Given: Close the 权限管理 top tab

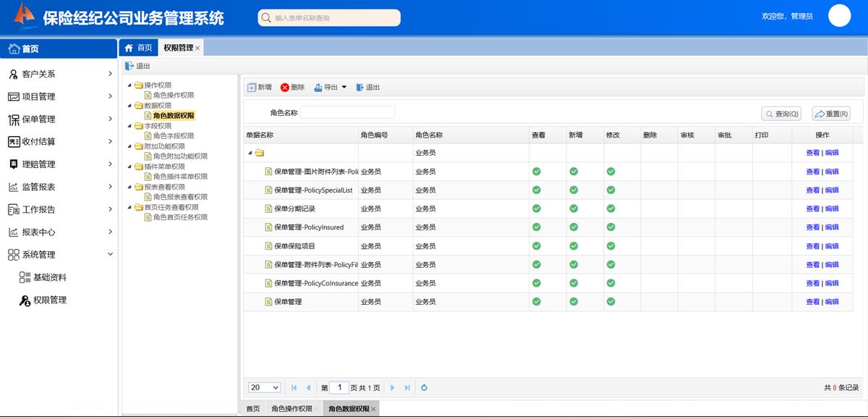Looking at the screenshot, I should coord(197,49).
